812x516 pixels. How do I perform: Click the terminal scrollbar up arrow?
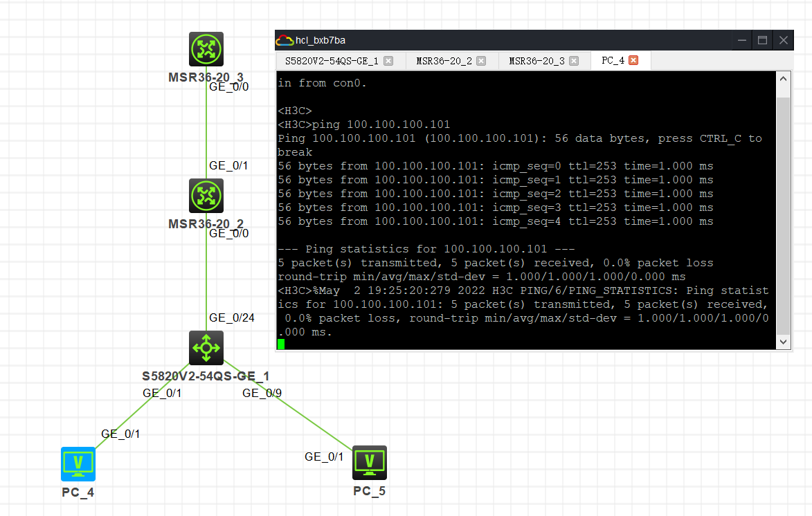pyautogui.click(x=783, y=80)
